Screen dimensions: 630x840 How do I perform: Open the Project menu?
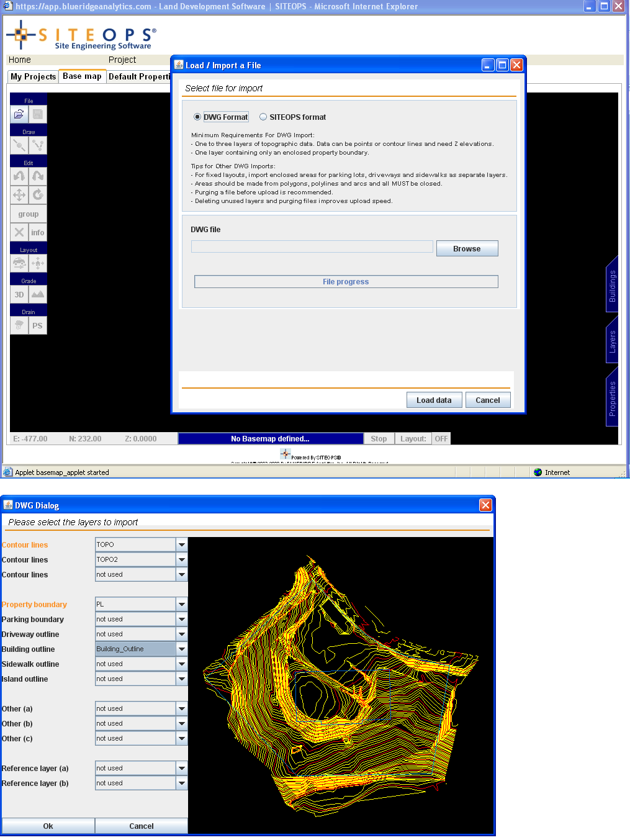click(x=122, y=60)
